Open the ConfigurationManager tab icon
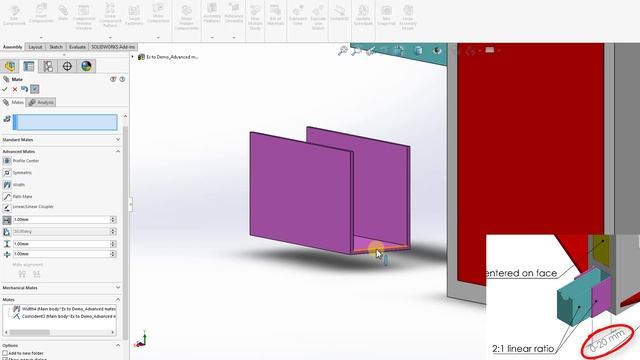640x360 pixels. click(x=48, y=66)
